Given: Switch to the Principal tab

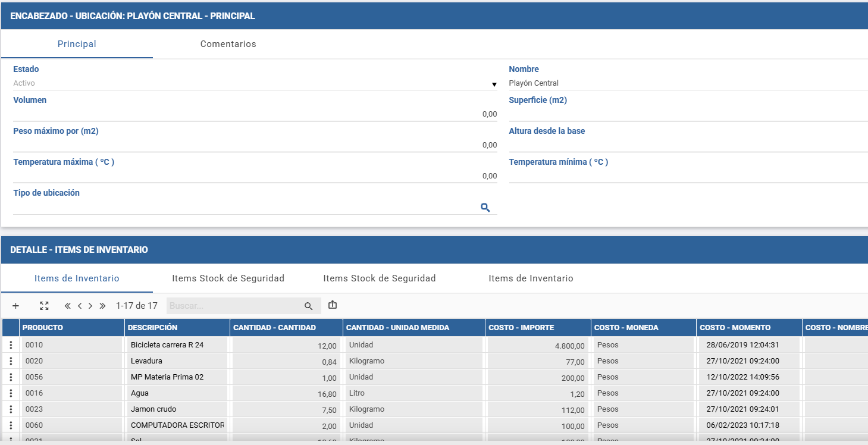Looking at the screenshot, I should pyautogui.click(x=77, y=44).
